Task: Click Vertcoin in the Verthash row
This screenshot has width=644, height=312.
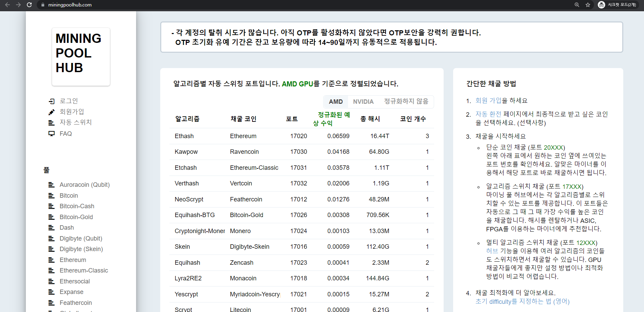Action: (x=241, y=183)
